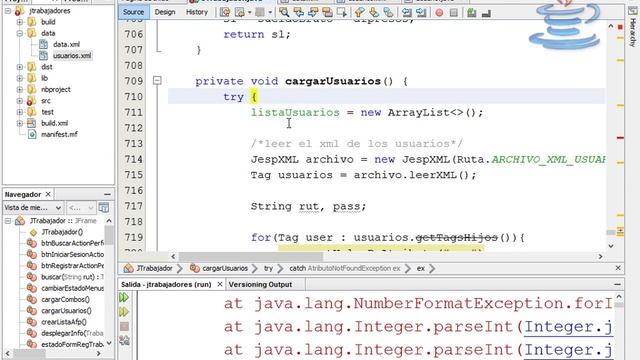Click catch AtributoNotFoundException breadcrumb
Viewport: 640px width, 360px height.
344,269
